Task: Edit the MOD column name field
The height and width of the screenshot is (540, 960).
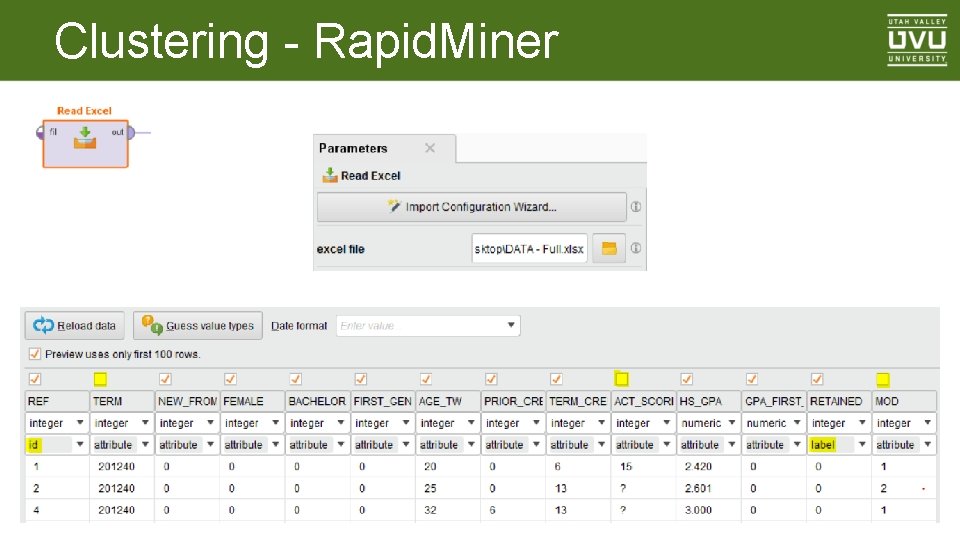Action: coord(904,401)
